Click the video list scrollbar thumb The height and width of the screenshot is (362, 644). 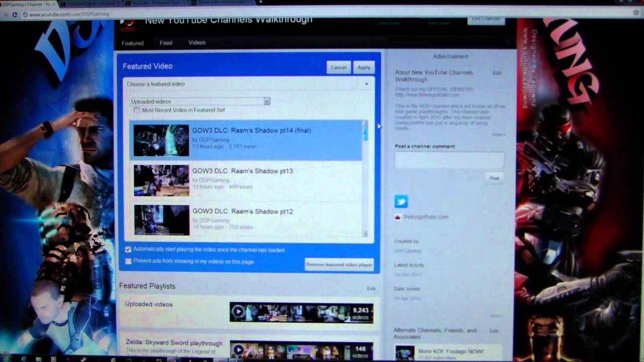[x=365, y=133]
